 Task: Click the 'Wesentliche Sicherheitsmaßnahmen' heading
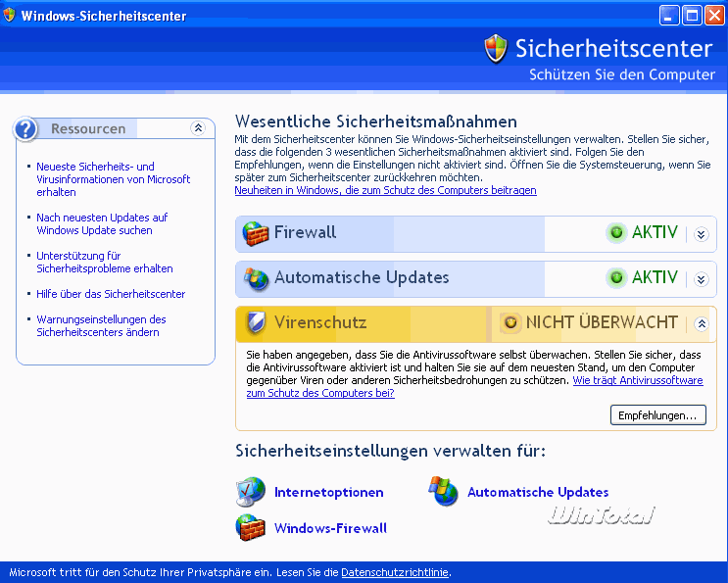[x=375, y=121]
